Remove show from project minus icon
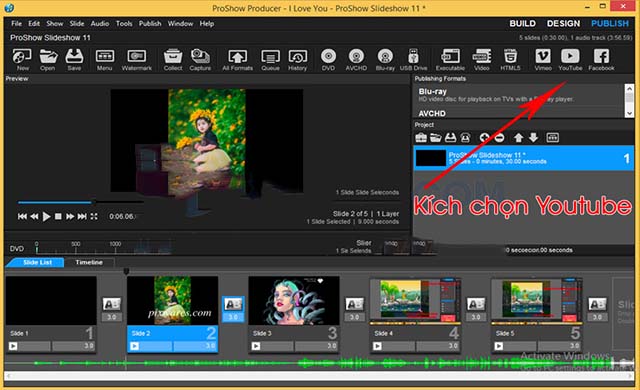Image resolution: width=640 pixels, height=390 pixels. click(499, 137)
